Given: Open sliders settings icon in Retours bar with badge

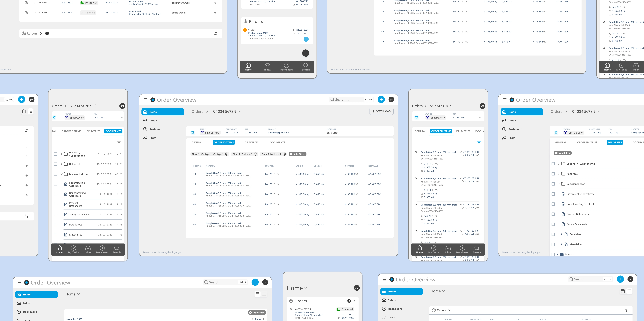Looking at the screenshot, I should tap(215, 34).
